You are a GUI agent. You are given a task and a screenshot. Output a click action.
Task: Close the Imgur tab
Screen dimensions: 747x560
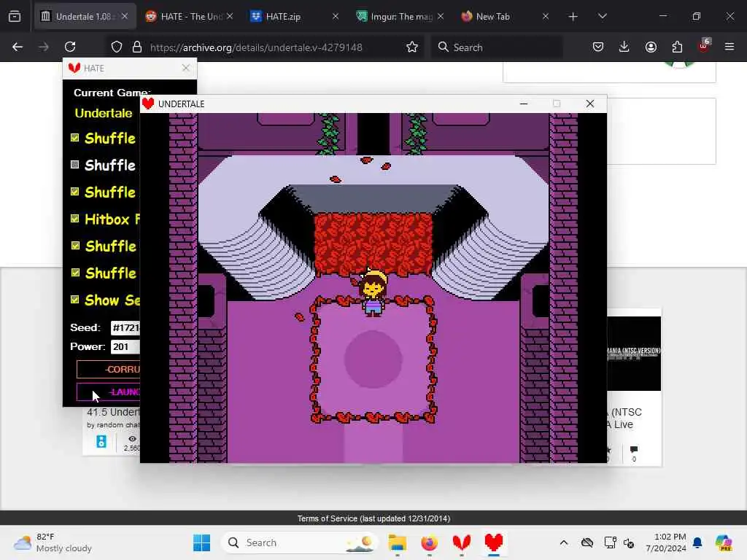tap(440, 17)
